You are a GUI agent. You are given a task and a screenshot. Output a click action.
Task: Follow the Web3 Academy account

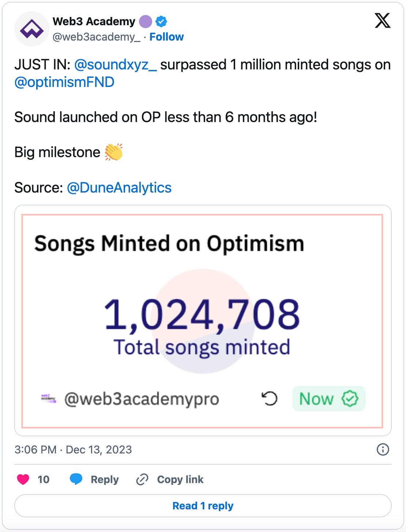pos(166,37)
